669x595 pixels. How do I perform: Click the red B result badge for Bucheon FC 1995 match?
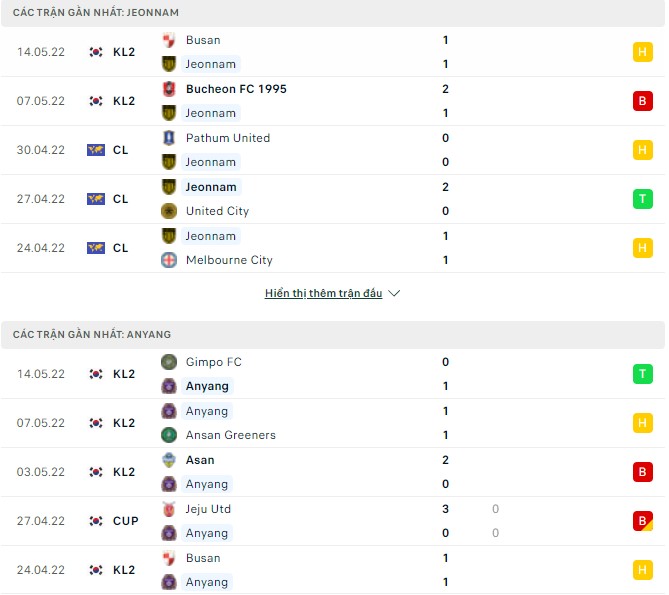pyautogui.click(x=642, y=101)
